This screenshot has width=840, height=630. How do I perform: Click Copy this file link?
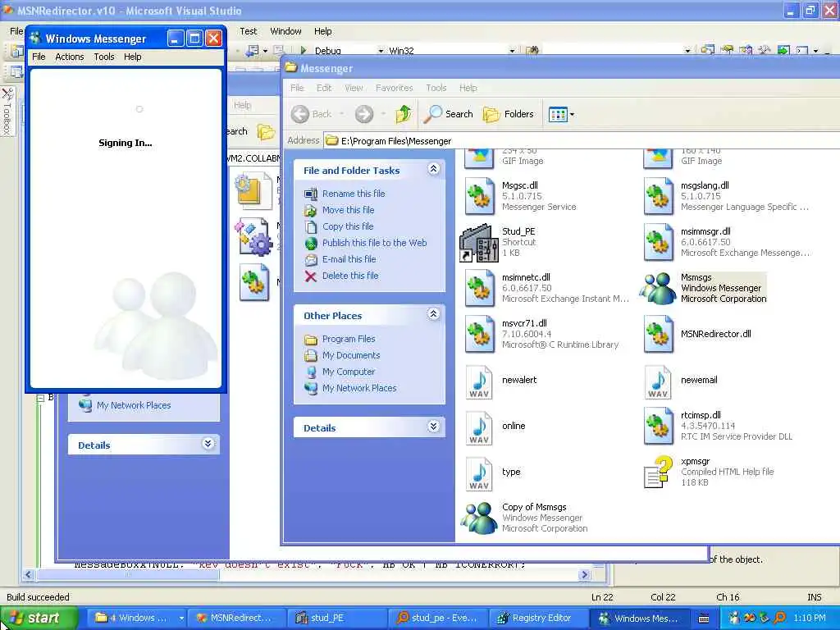348,226
